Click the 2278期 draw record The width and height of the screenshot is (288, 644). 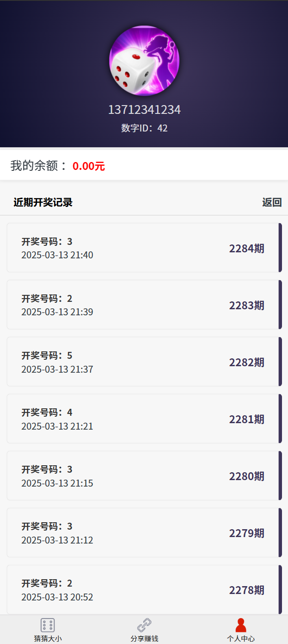pos(144,589)
